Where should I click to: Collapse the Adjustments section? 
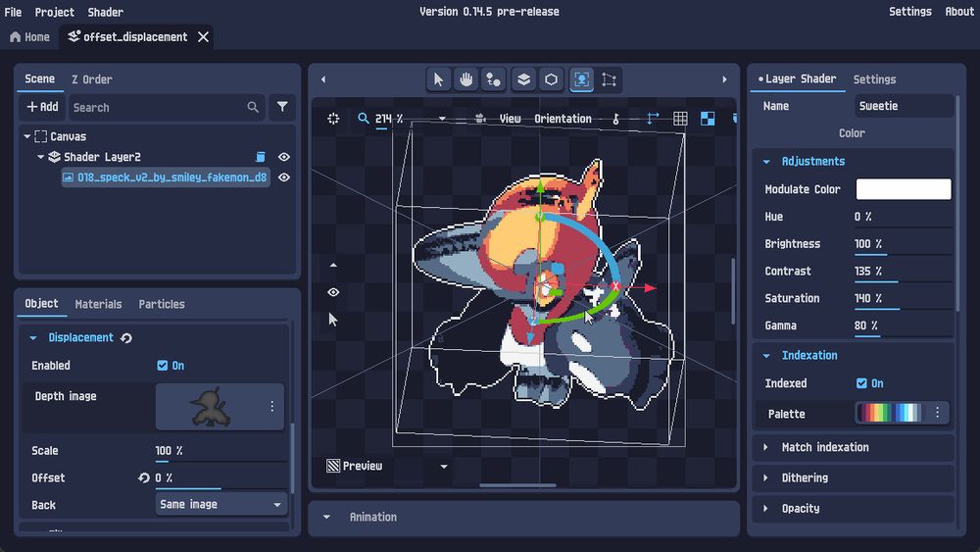point(766,162)
